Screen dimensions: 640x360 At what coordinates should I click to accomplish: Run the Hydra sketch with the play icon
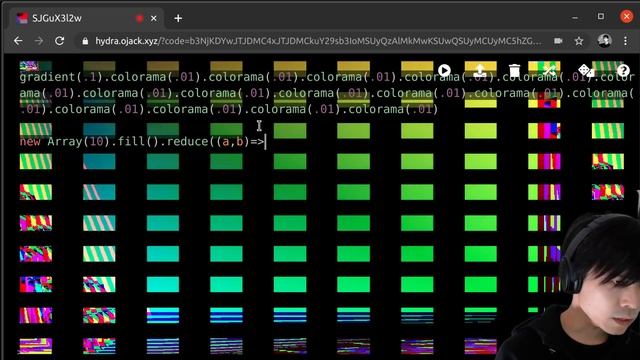(x=444, y=71)
